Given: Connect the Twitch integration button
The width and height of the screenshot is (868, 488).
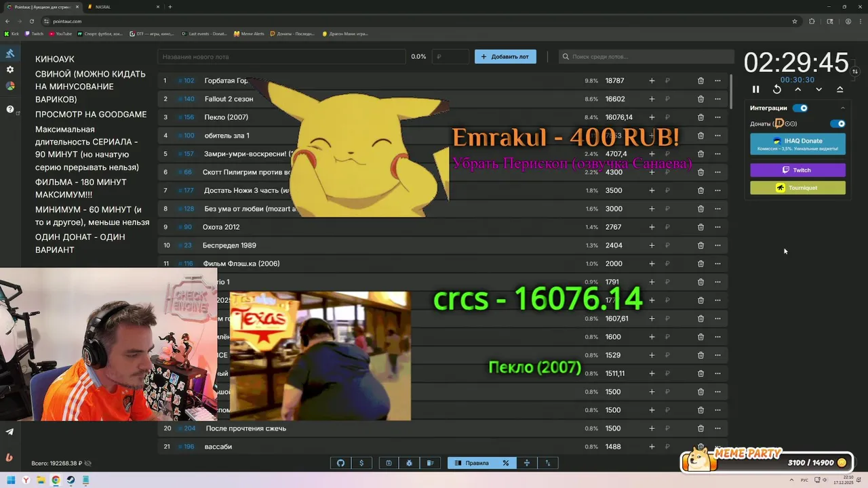Looking at the screenshot, I should [798, 170].
